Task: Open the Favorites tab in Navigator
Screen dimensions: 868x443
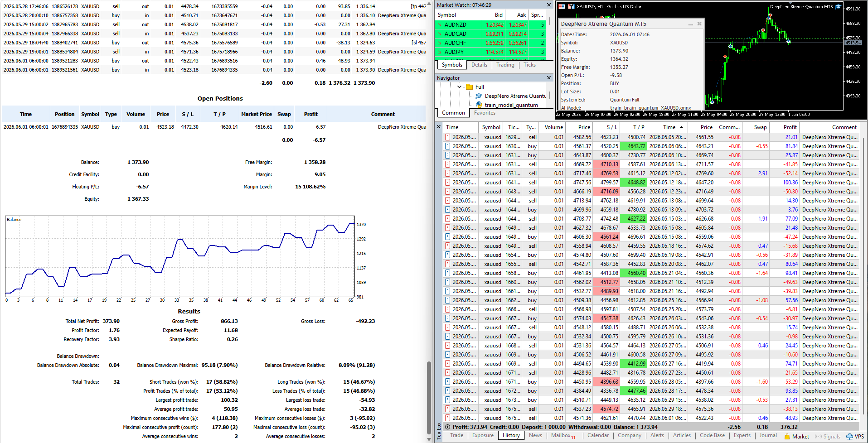Action: 485,113
